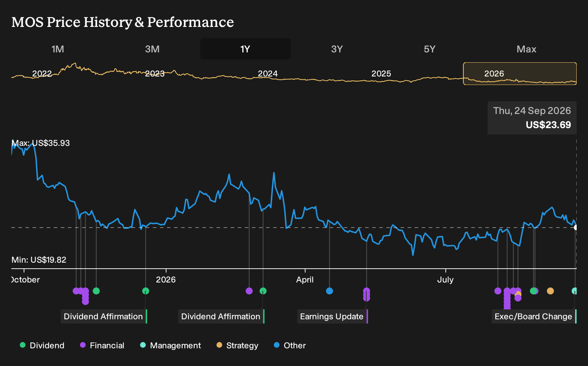Viewport: 588px width, 366px height.
Task: Select the 1M time range tab
Action: (58, 49)
